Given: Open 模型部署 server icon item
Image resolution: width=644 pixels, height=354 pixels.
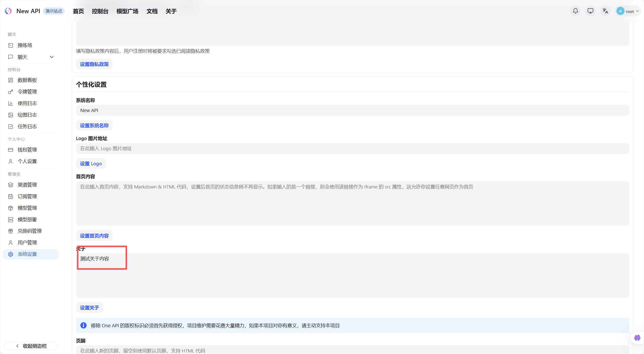Looking at the screenshot, I should [x=27, y=220].
